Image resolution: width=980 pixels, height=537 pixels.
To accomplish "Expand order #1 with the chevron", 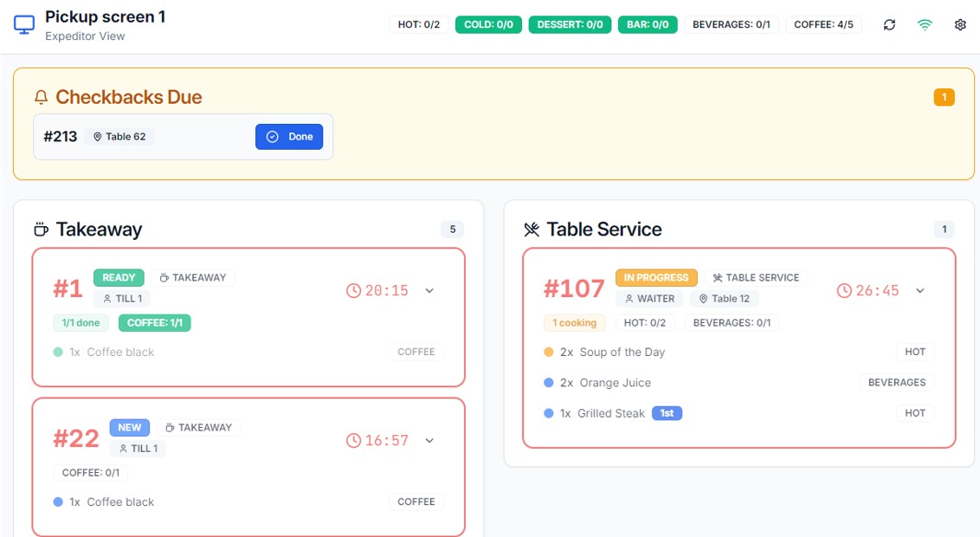I will [x=429, y=291].
